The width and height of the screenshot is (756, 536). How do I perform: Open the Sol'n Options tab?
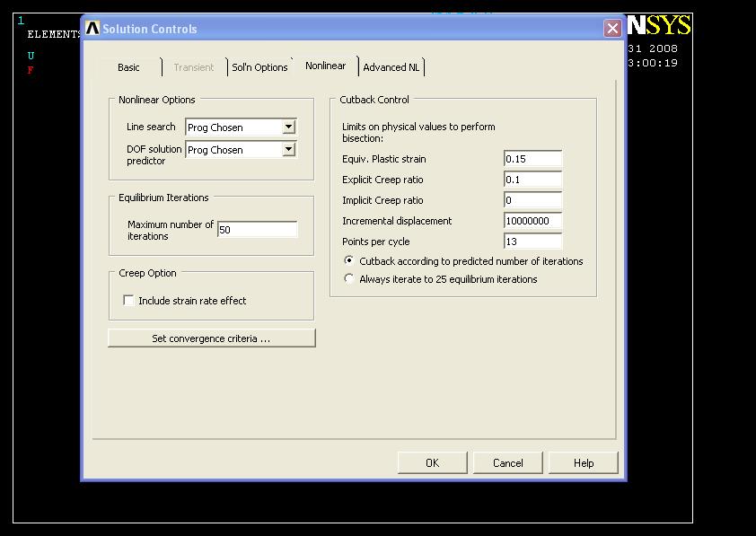point(259,67)
